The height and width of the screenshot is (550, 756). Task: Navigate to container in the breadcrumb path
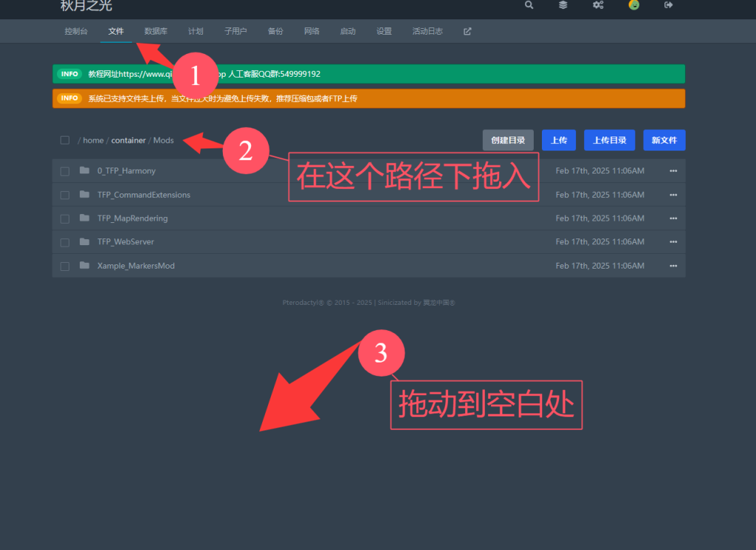[x=128, y=140]
